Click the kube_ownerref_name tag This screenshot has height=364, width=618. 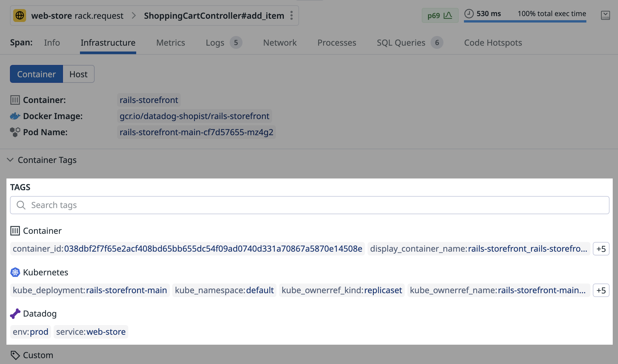[499, 290]
